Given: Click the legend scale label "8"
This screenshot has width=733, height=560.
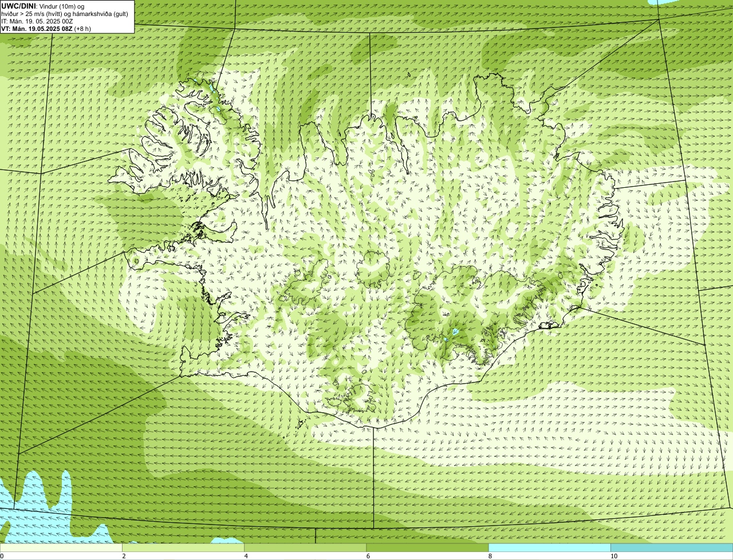Looking at the screenshot, I should click(490, 556).
